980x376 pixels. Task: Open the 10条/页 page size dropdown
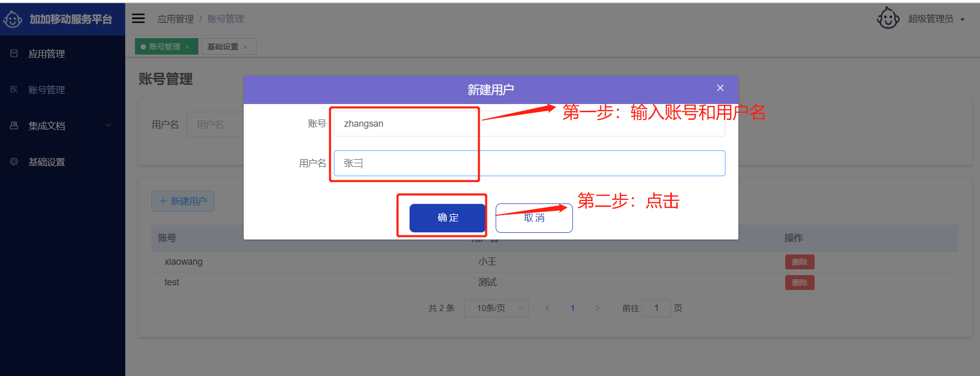coord(496,308)
